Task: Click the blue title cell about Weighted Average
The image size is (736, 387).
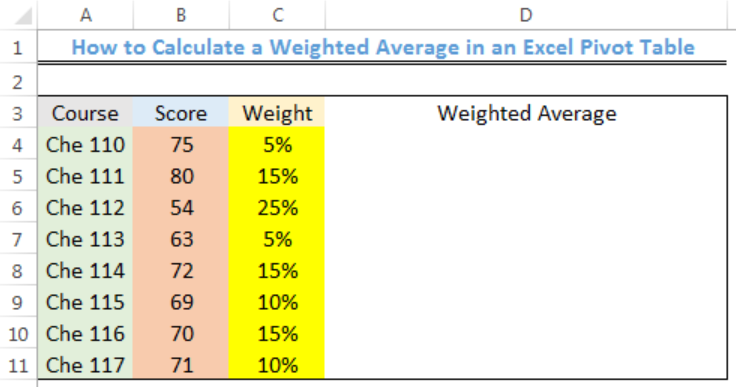Action: tap(383, 47)
